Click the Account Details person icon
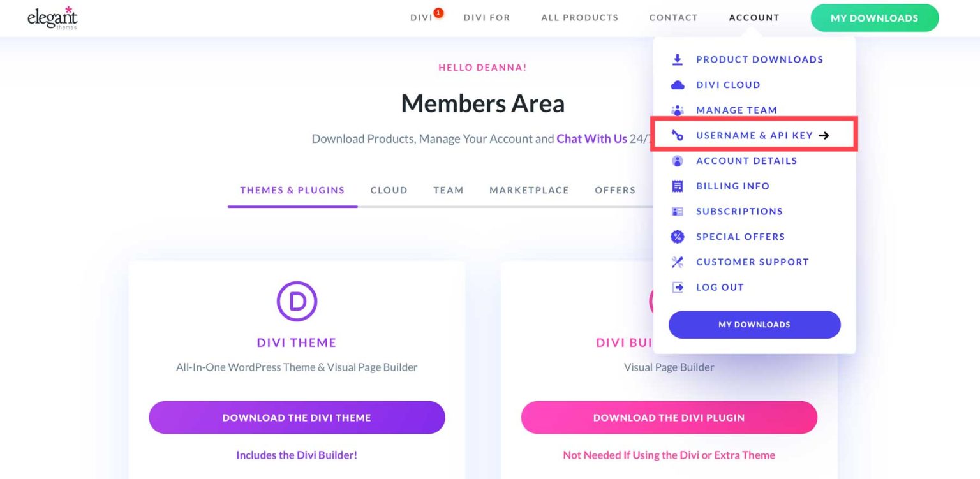The width and height of the screenshot is (980, 479). (x=676, y=161)
